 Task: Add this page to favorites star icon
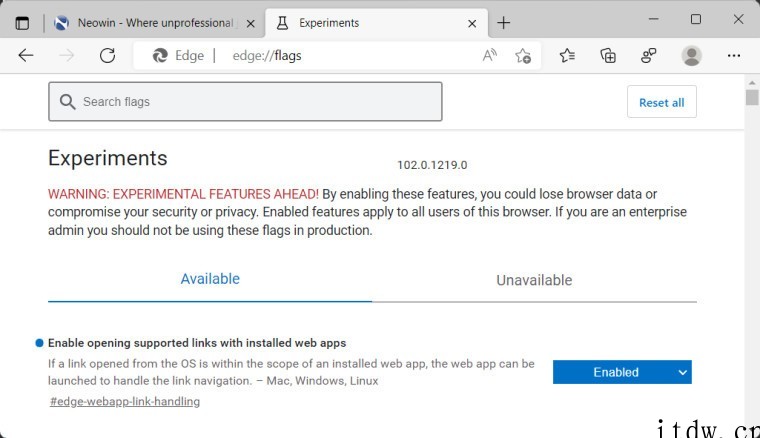click(x=523, y=56)
